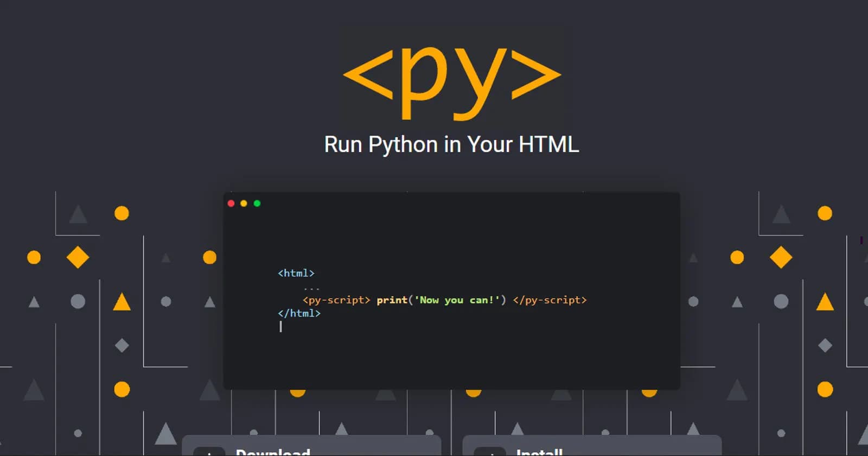Select the closing </html> tag in code

pos(299,313)
